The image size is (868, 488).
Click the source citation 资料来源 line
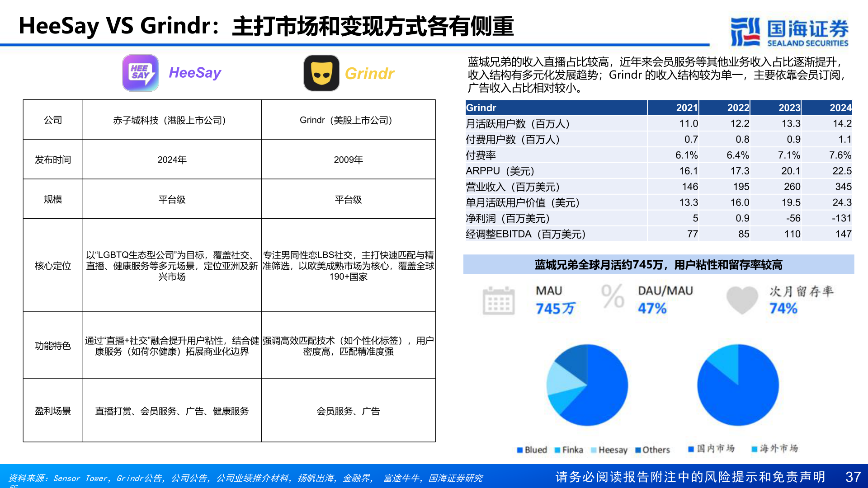tap(245, 478)
